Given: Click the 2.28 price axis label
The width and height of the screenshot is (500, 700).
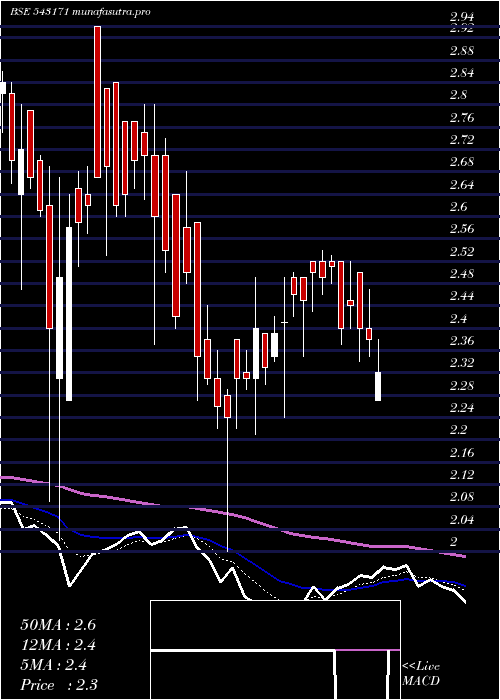Looking at the screenshot, I should [x=462, y=386].
